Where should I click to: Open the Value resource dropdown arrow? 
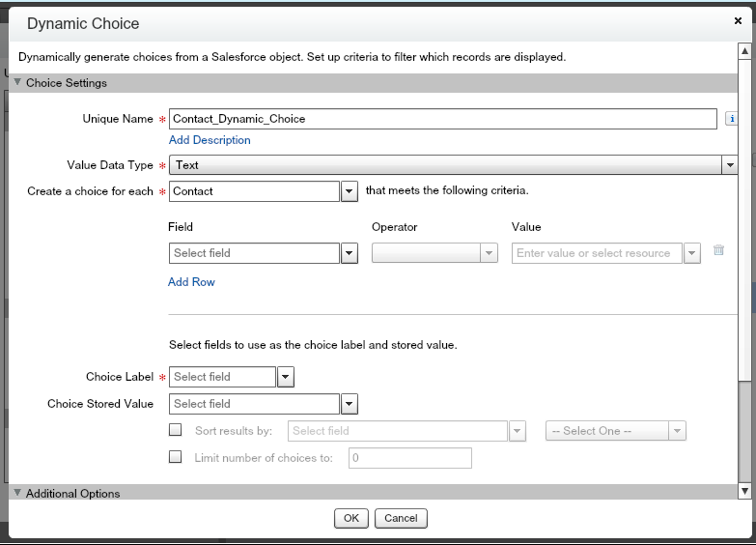(691, 253)
